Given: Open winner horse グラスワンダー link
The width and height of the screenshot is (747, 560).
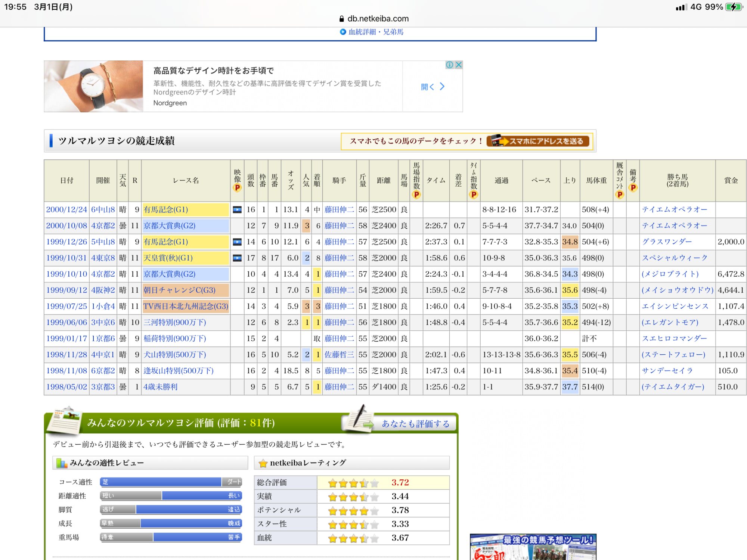Looking at the screenshot, I should [667, 242].
